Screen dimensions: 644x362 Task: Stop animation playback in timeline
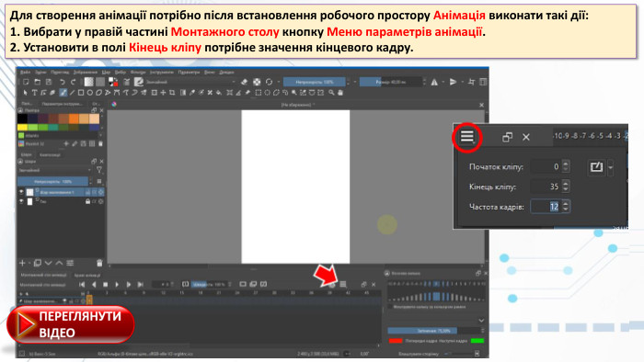pos(105,284)
